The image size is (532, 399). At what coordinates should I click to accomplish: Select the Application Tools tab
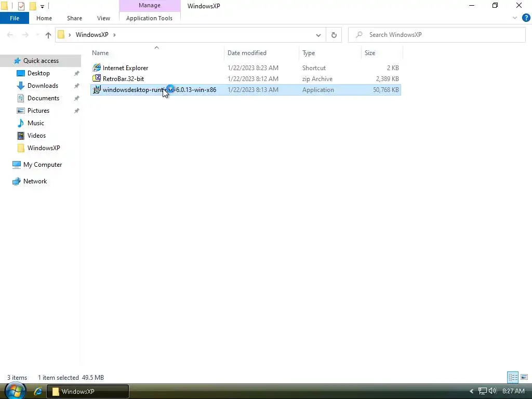pyautogui.click(x=149, y=18)
